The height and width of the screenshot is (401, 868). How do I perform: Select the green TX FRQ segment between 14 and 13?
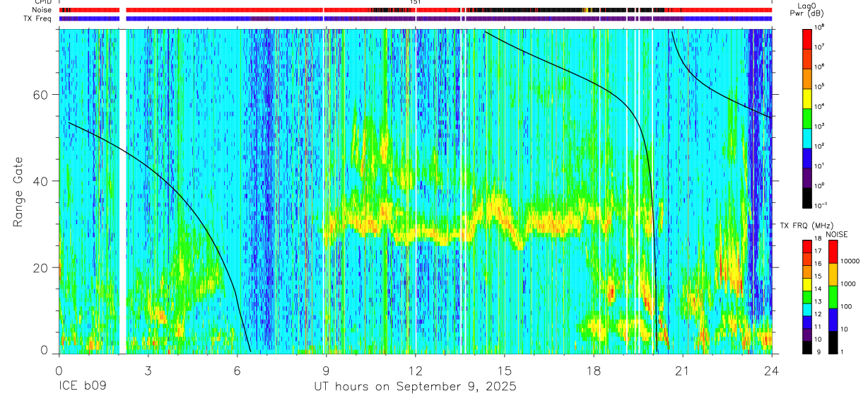pyautogui.click(x=807, y=296)
